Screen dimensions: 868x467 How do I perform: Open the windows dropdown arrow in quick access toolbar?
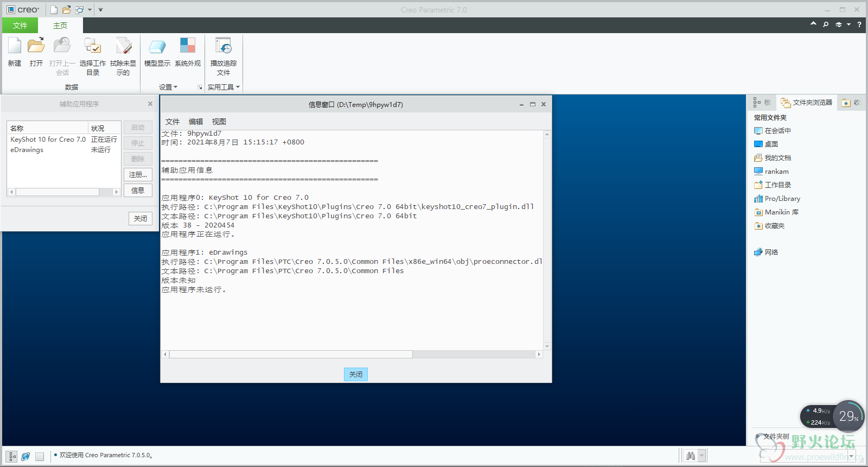90,10
